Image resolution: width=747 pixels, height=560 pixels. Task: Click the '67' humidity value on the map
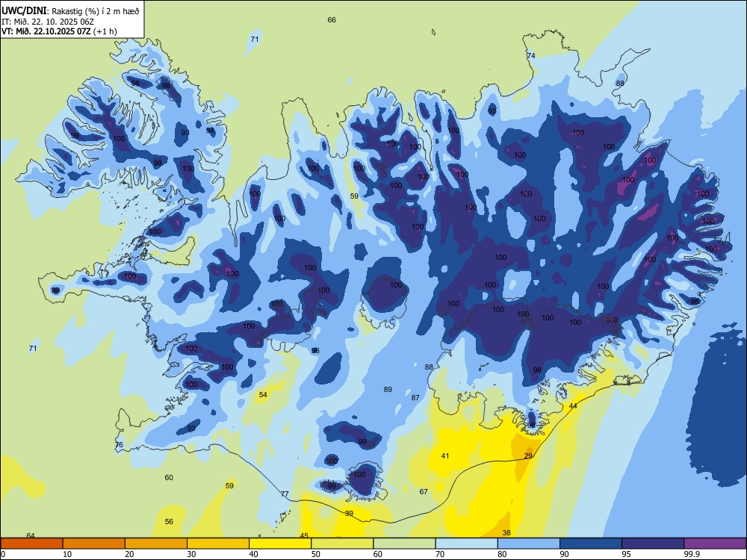424,491
